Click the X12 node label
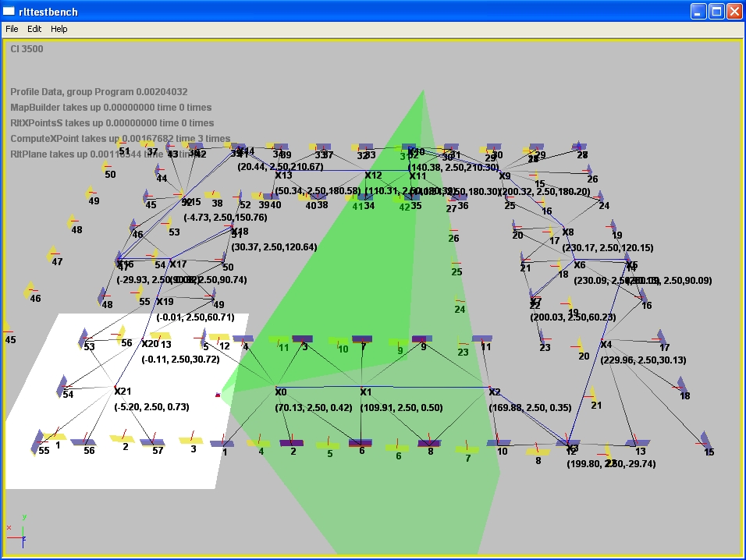 (x=373, y=175)
